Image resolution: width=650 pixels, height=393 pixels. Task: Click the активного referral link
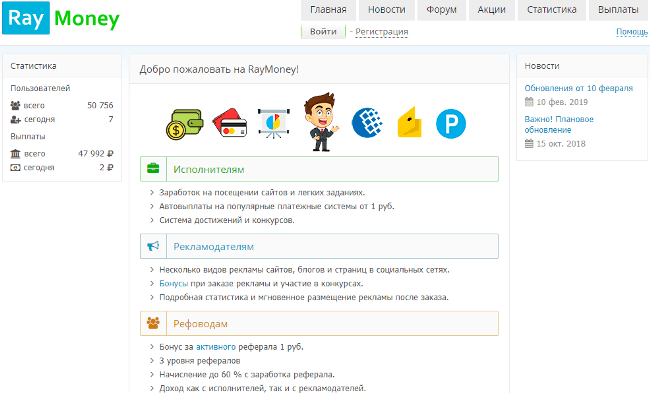(216, 347)
